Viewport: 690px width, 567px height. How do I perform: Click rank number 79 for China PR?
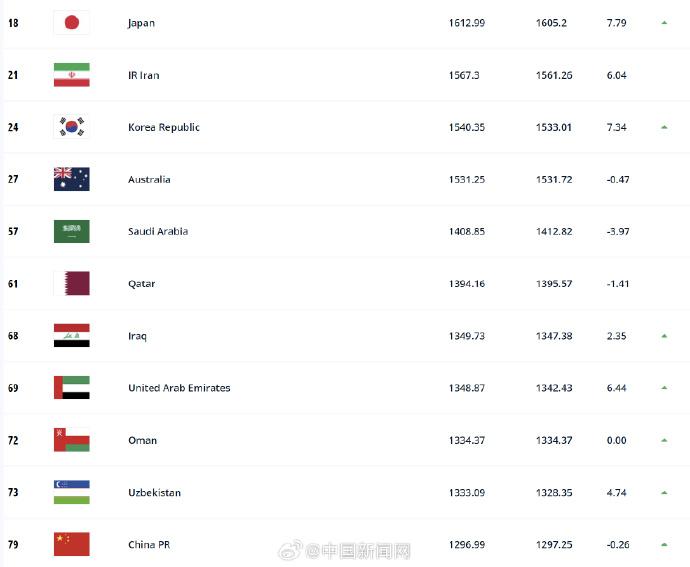tap(13, 544)
